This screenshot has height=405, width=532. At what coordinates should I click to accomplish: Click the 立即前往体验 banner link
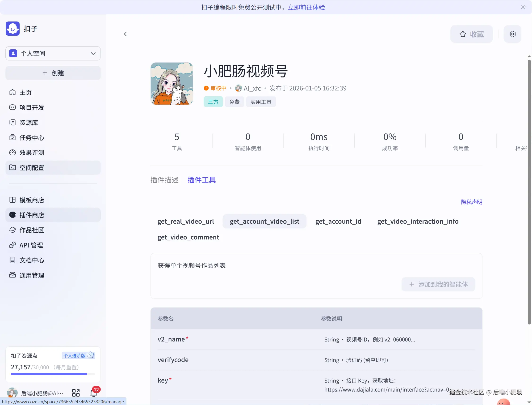click(x=306, y=8)
